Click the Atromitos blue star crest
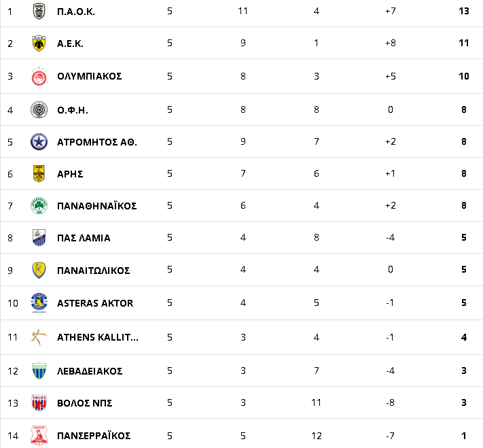Viewport: 483px width, 448px height. [x=39, y=142]
